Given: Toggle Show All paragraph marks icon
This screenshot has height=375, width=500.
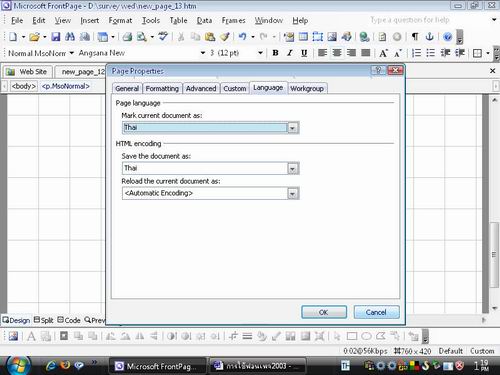Looking at the screenshot, I should click(x=415, y=37).
